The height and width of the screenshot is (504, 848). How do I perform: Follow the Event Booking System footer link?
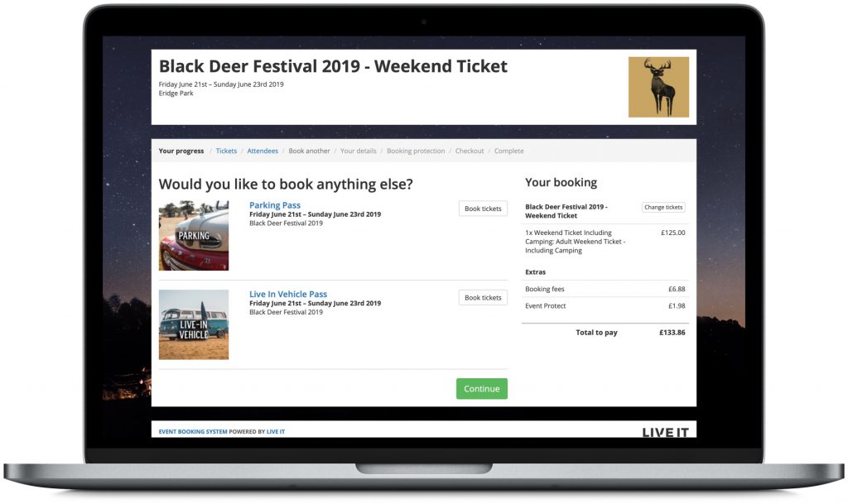193,432
